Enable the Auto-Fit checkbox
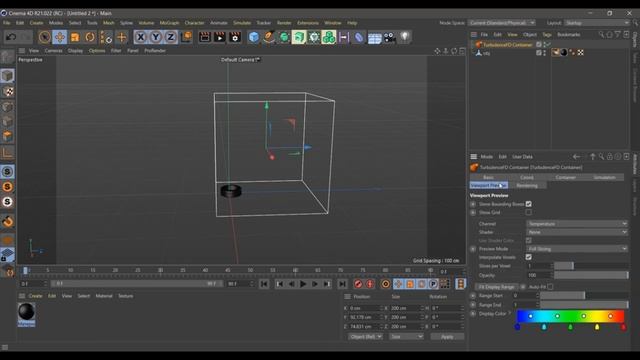 (550, 287)
